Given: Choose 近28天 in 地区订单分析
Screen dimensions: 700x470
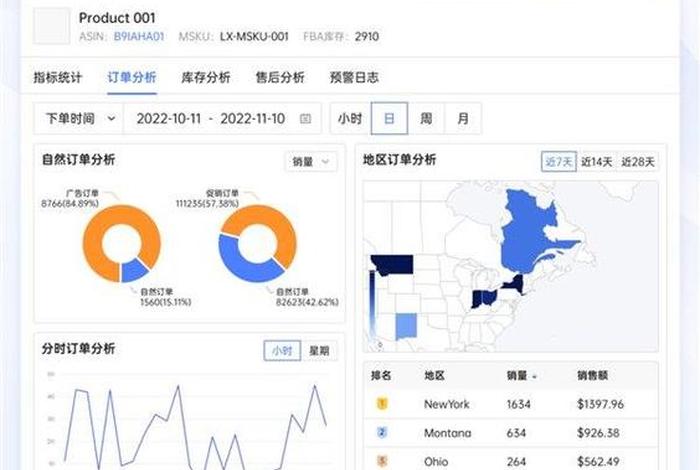Looking at the screenshot, I should point(638,162).
